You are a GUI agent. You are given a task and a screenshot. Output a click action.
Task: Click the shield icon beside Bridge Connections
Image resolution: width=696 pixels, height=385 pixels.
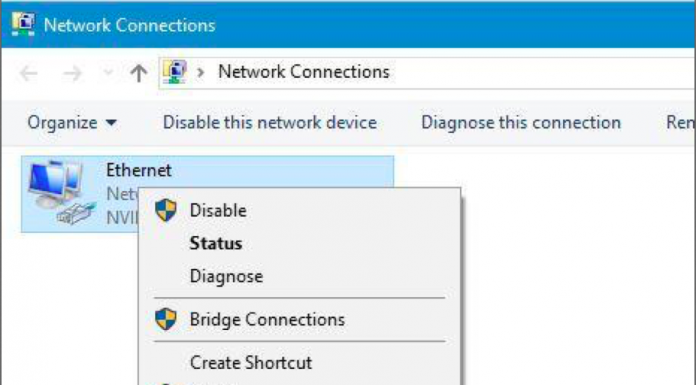point(166,319)
